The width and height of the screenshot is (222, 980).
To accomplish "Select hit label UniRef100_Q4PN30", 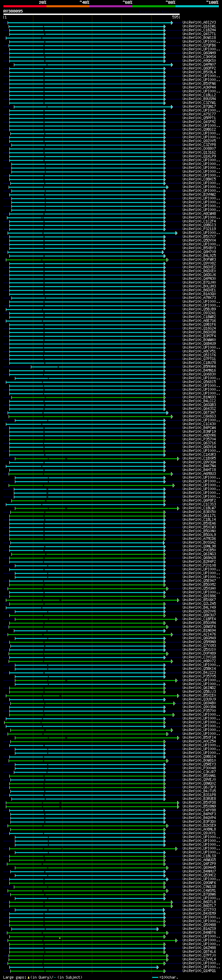I will coord(199,278).
